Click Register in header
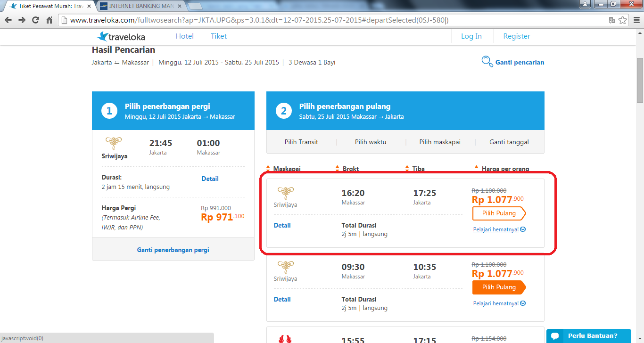This screenshot has width=644, height=343. [x=517, y=36]
